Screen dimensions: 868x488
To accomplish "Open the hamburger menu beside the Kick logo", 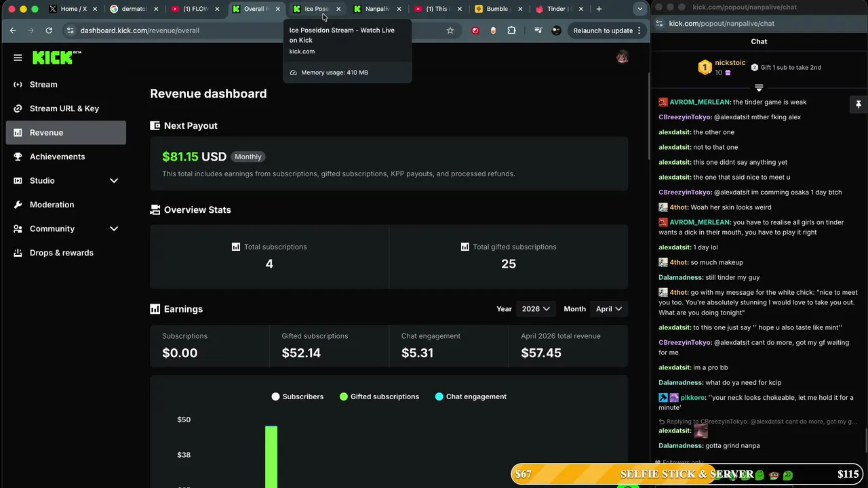I will tap(18, 58).
